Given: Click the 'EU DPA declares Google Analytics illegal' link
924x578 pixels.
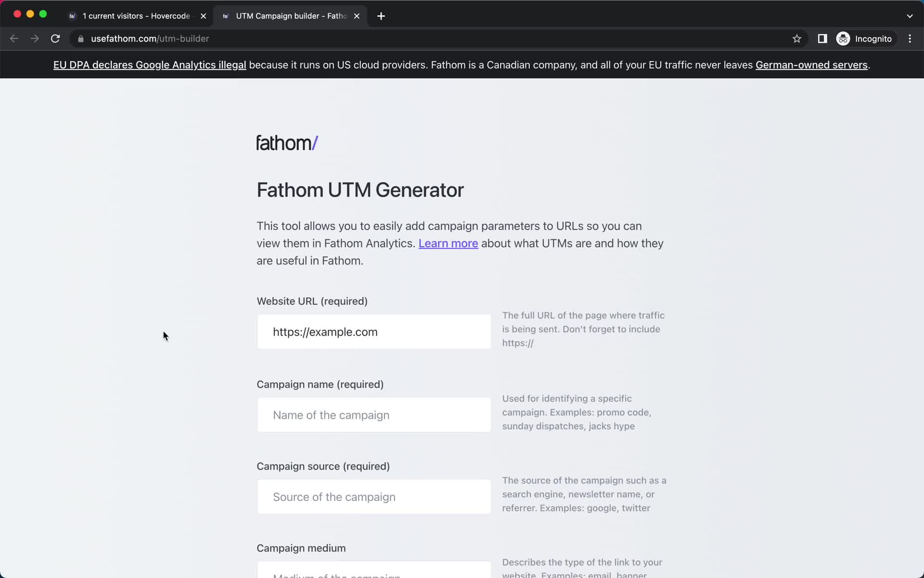Looking at the screenshot, I should pos(150,65).
